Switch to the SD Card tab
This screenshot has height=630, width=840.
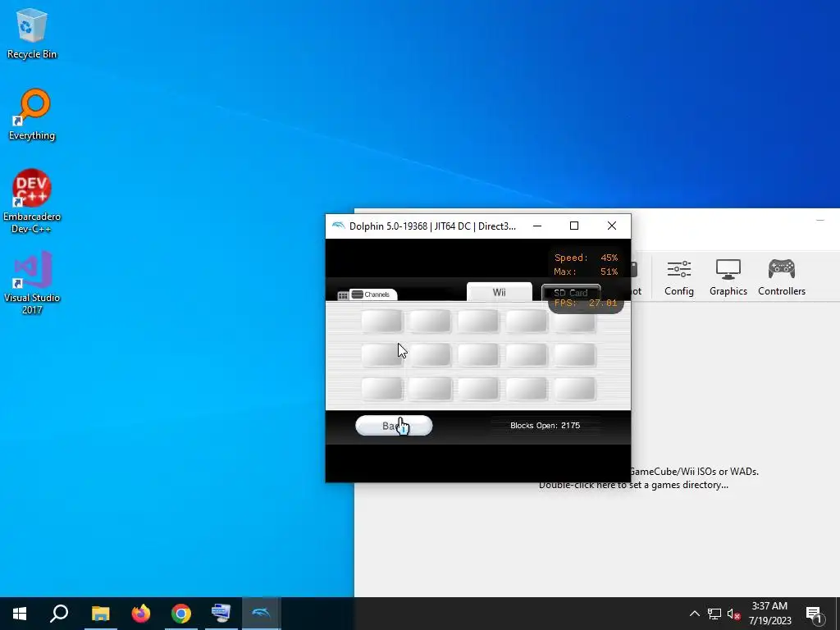point(571,293)
